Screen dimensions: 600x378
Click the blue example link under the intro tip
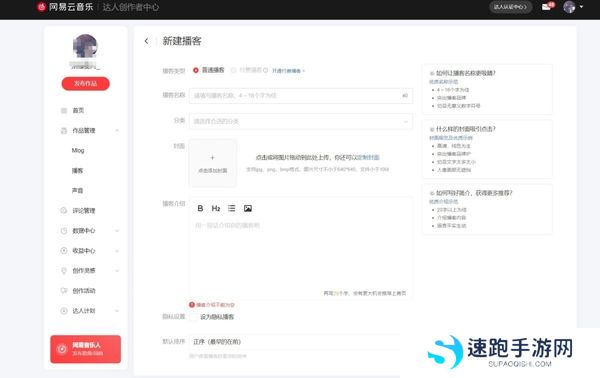coord(443,201)
